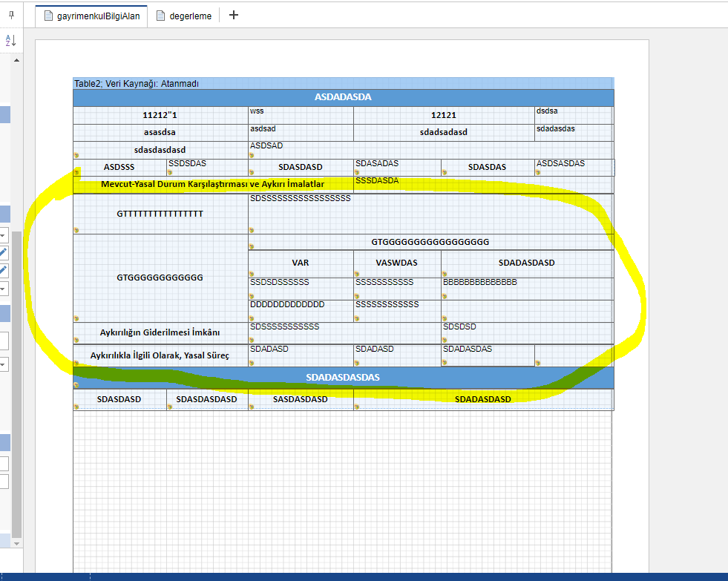Screen dimensions: 728x581
Task: Click the A-Z sort icon
Action: (10, 41)
